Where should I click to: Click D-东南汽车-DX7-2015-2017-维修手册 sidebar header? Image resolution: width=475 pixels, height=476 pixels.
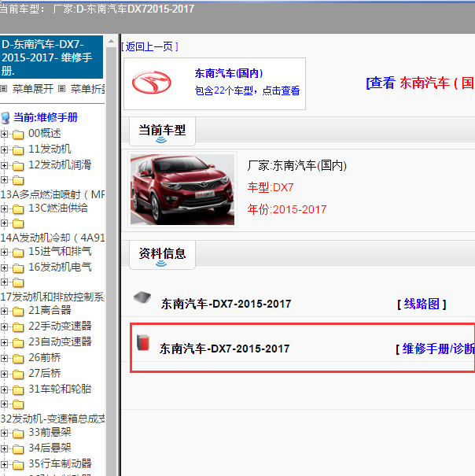[x=51, y=57]
